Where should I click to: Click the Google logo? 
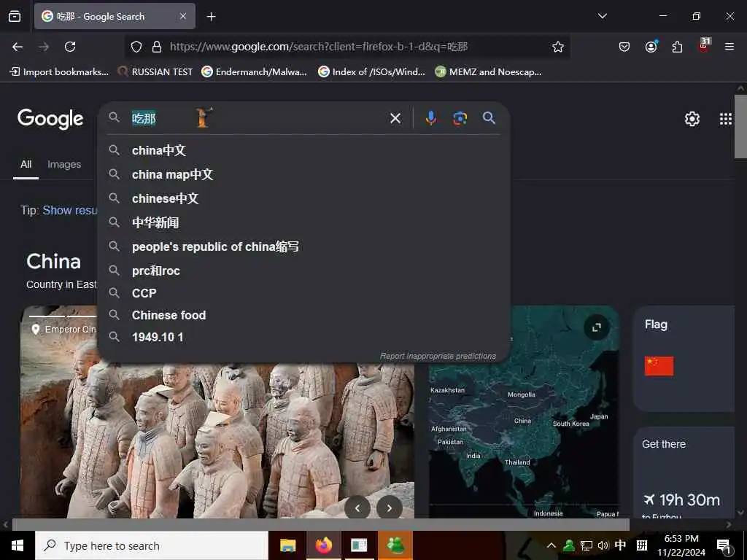[x=50, y=119]
